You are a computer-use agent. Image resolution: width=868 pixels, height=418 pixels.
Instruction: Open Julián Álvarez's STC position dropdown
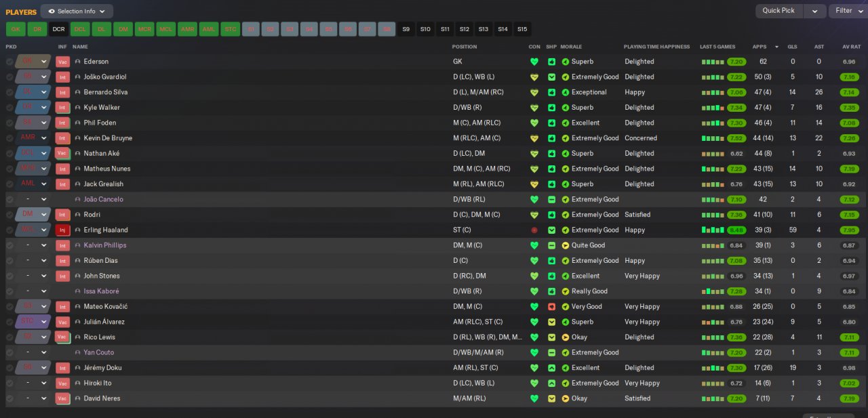[33, 322]
